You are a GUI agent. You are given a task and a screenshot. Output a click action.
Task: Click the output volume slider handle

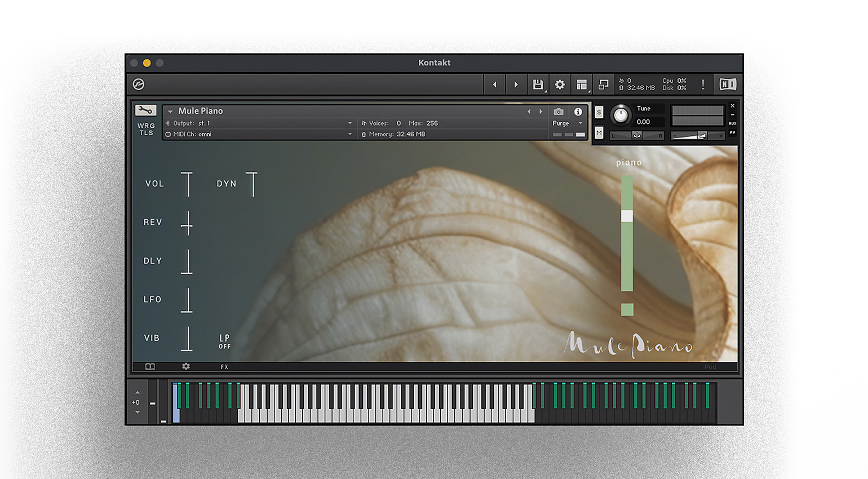pos(702,135)
